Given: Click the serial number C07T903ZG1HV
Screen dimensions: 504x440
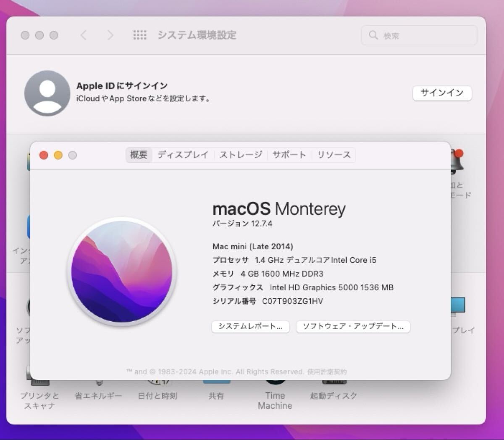Looking at the screenshot, I should coord(293,301).
